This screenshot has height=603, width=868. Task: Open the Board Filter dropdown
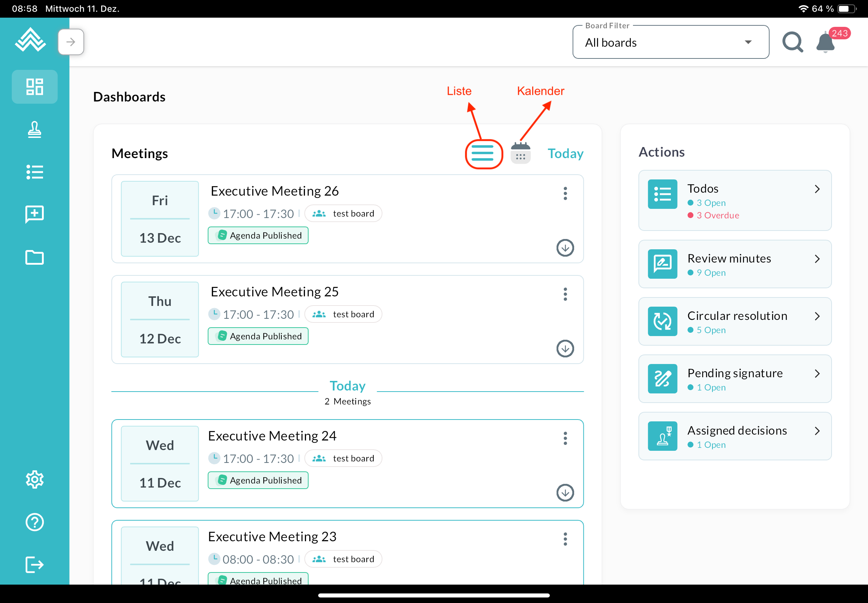(x=670, y=42)
